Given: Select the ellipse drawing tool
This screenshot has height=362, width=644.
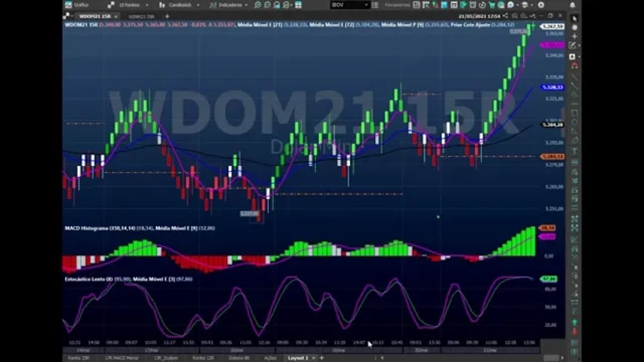Looking at the screenshot, I should [575, 122].
